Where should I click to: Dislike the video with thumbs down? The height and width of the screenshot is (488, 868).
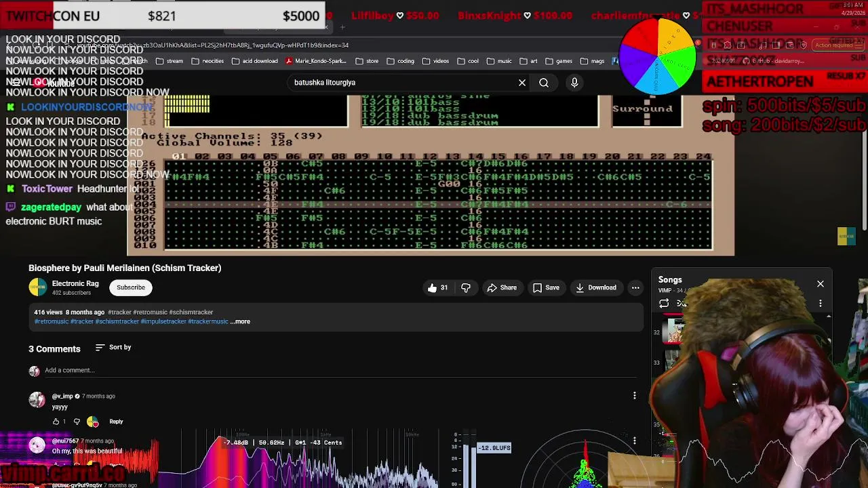click(x=466, y=287)
